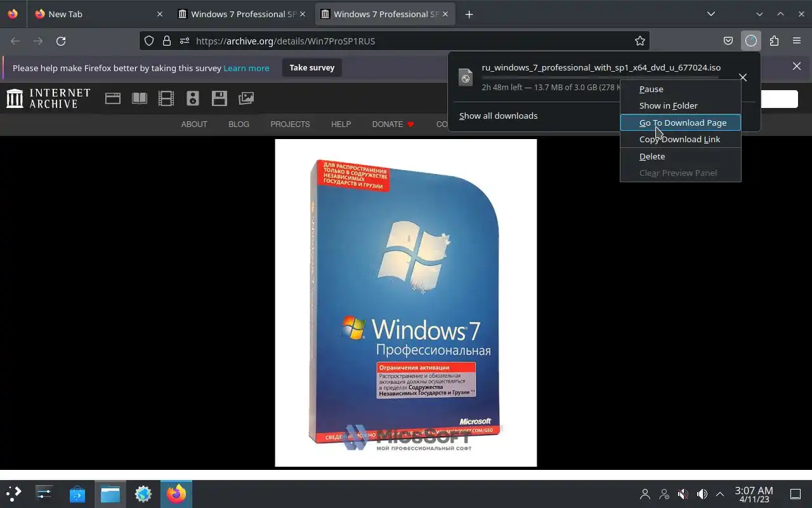The height and width of the screenshot is (508, 812).
Task: Open clock and date in taskbar
Action: click(754, 494)
